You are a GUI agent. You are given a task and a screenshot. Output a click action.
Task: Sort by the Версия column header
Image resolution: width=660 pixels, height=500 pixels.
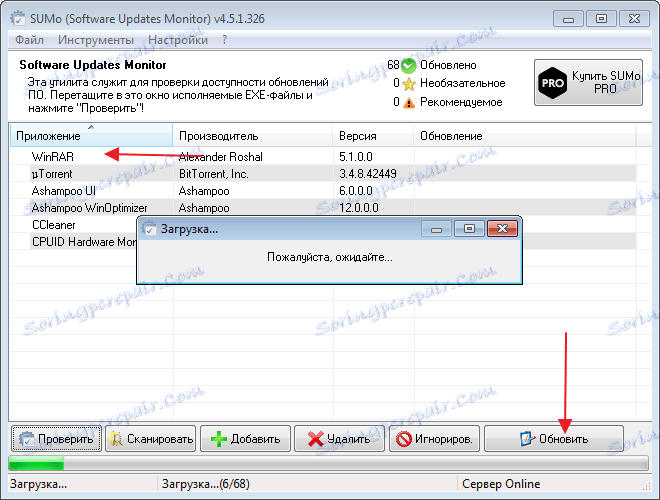373,136
